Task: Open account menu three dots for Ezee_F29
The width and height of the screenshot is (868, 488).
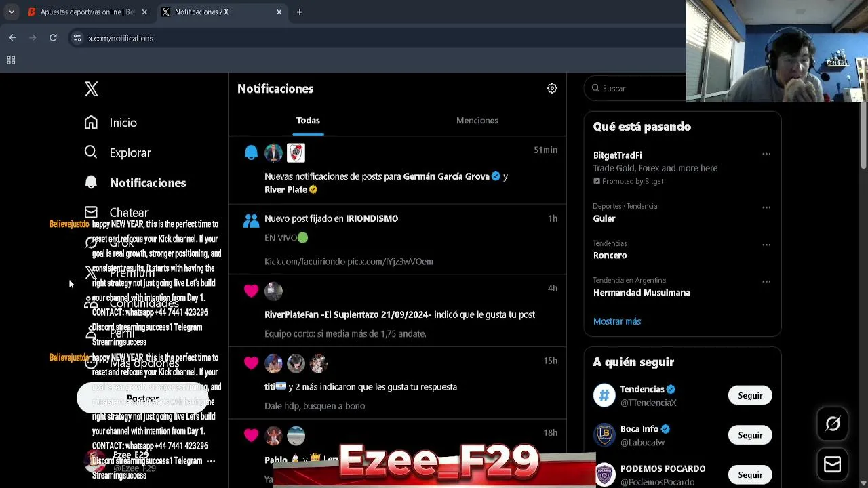Action: pos(211,461)
